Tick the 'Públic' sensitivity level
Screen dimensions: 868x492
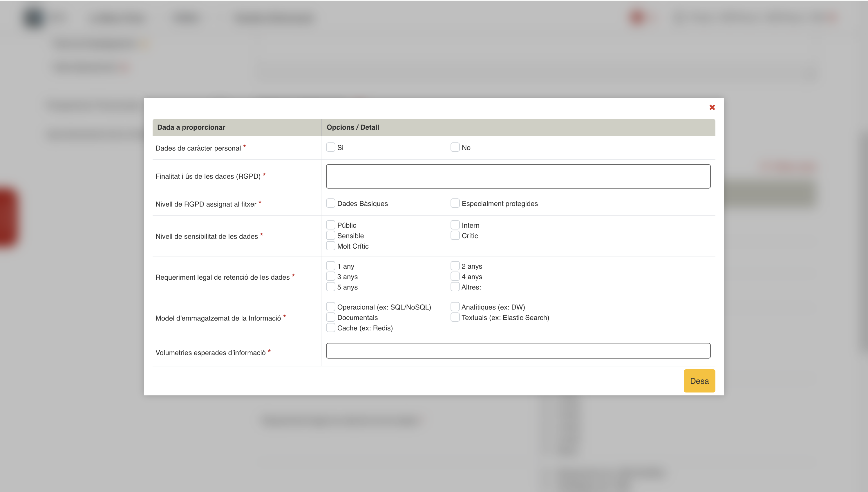(330, 225)
